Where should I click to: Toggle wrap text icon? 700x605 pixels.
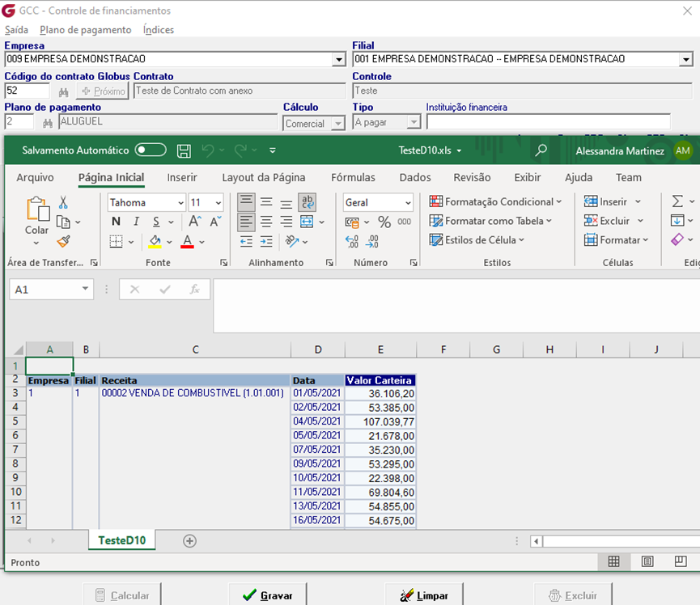click(308, 202)
